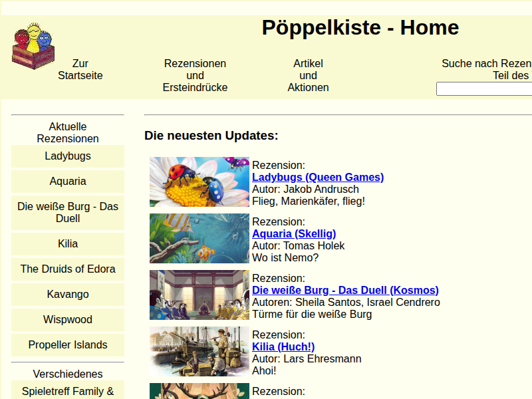Open Rezensionen und Ersteindrücke menu
Screen dimensions: 532x399
tap(195, 76)
